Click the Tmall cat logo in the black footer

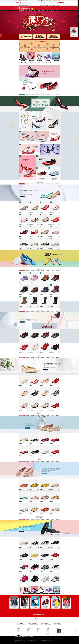coord(18,636)
